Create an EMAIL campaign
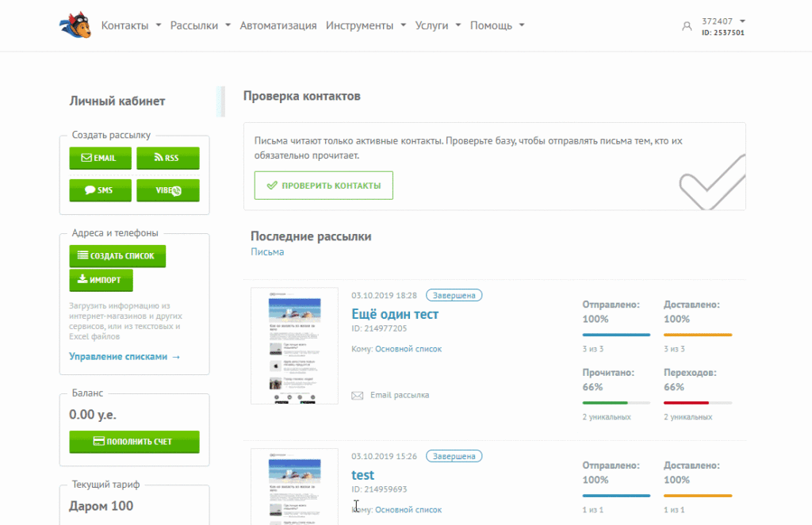The height and width of the screenshot is (525, 812). click(x=101, y=158)
